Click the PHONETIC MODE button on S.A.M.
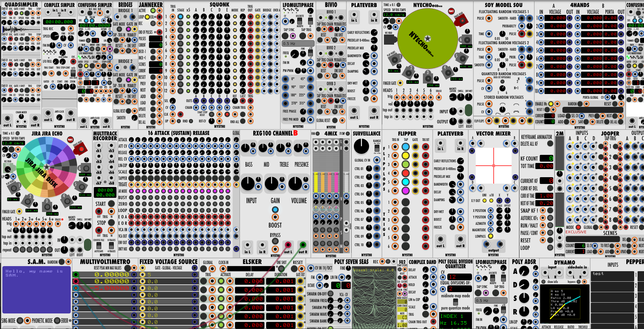 pos(57,321)
